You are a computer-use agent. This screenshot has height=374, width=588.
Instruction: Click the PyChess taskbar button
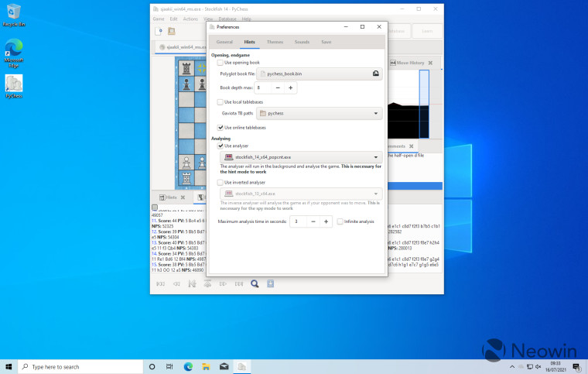242,366
